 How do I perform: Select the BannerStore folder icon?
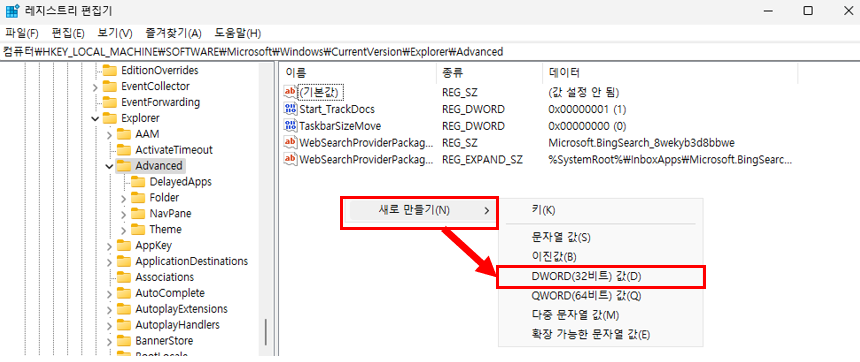tap(125, 341)
